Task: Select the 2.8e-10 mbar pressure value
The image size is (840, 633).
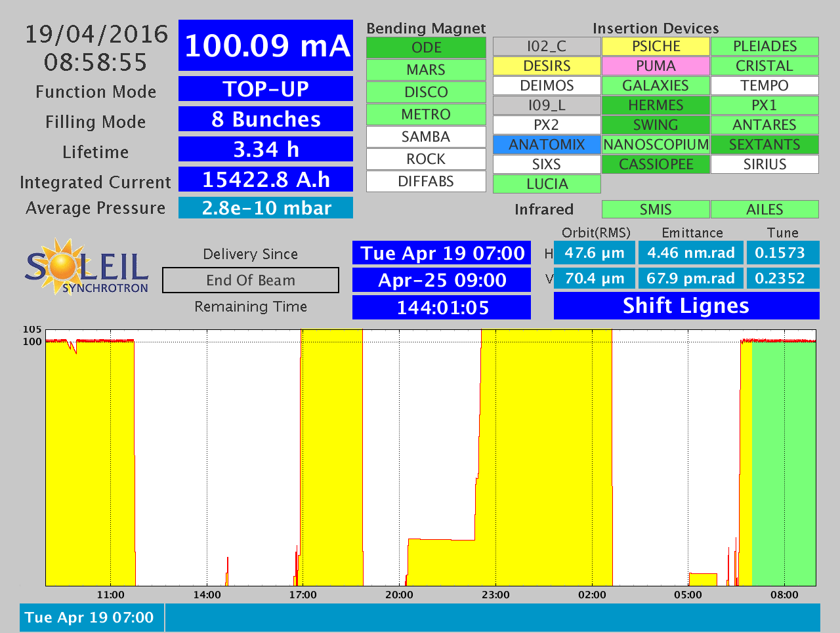Action: 266,208
